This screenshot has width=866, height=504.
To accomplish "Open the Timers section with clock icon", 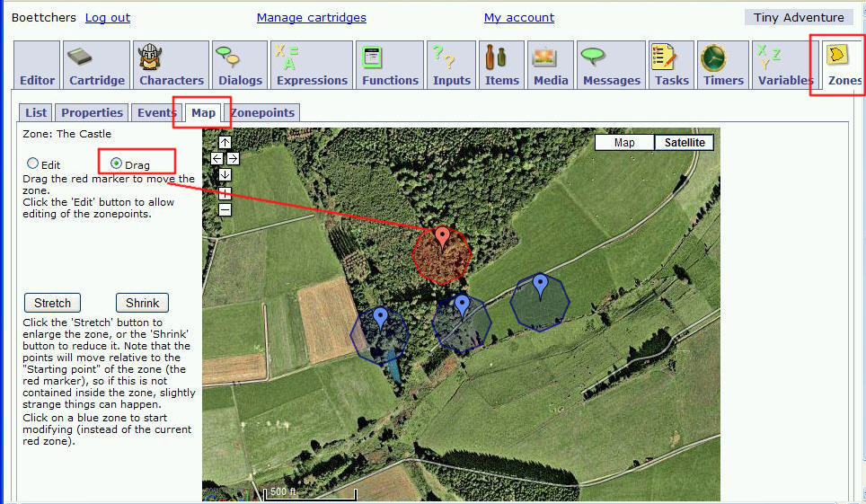I will [x=723, y=66].
